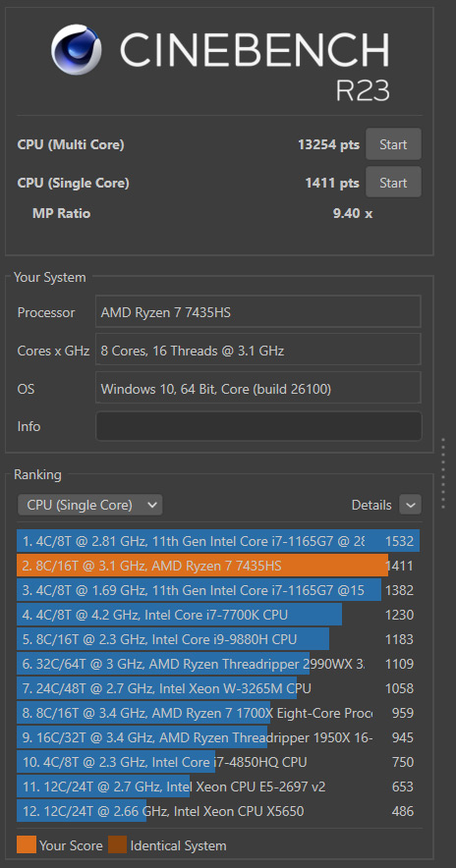
Task: Start the CPU Multi Core benchmark
Action: pos(393,144)
